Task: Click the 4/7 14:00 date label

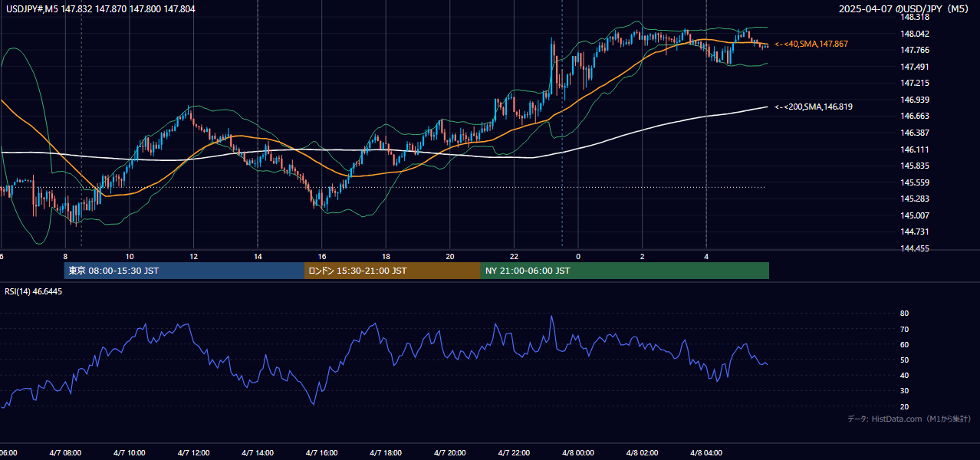Action: 258,453
